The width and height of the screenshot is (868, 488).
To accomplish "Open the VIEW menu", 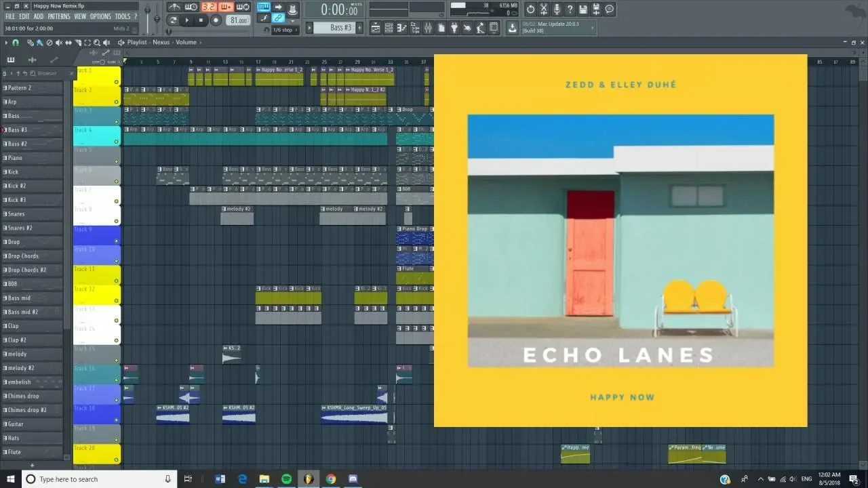I will [80, 16].
